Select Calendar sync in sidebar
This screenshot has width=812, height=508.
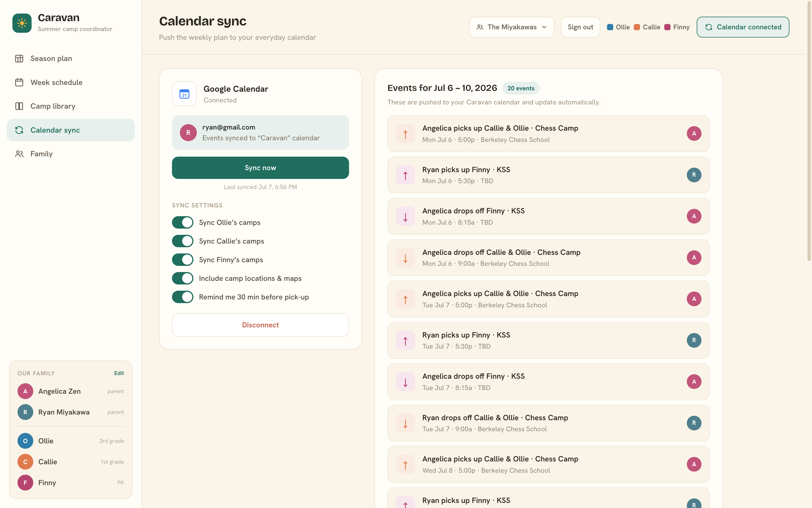70,130
